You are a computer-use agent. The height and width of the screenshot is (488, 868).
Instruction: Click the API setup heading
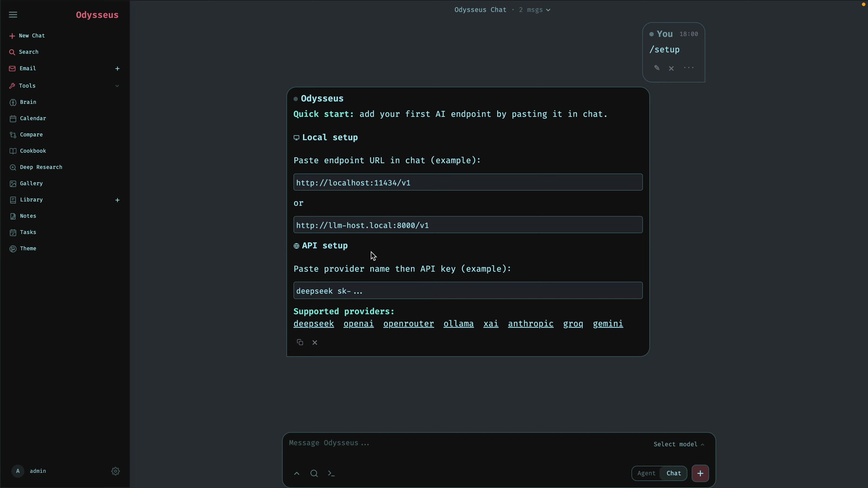tap(325, 246)
